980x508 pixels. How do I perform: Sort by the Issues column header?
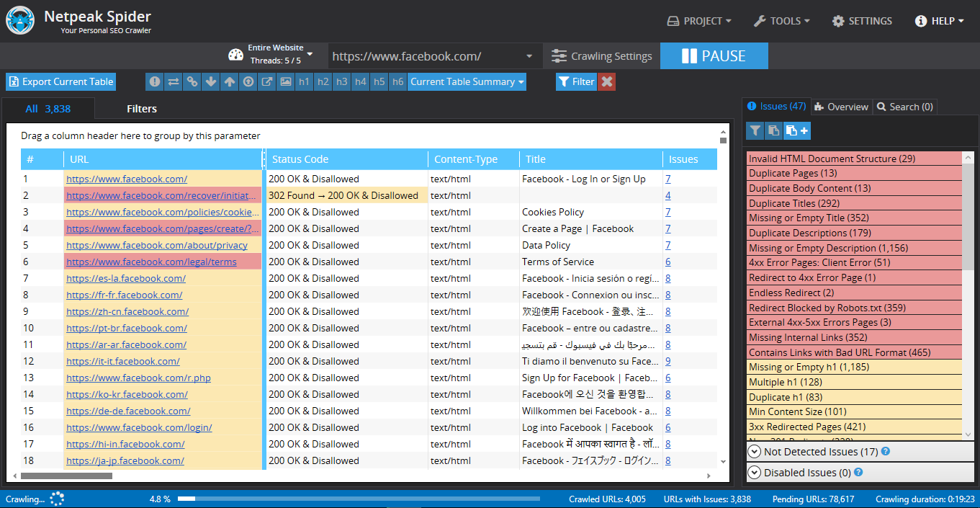click(690, 159)
